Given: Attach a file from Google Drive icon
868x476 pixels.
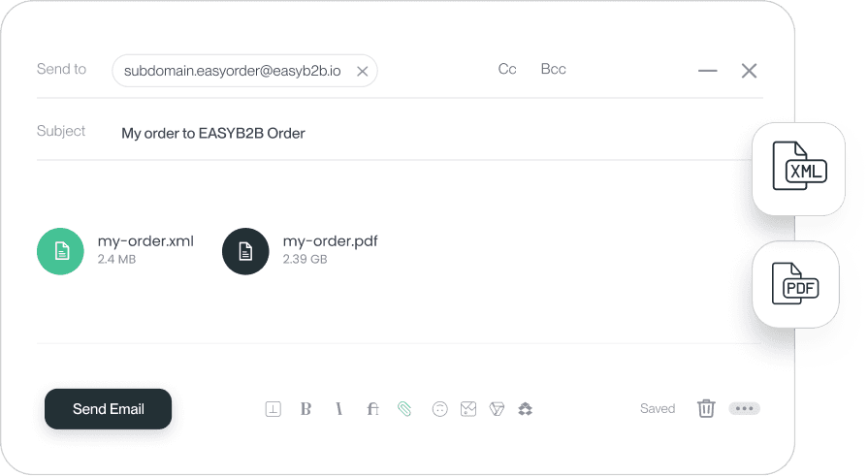Looking at the screenshot, I should coord(498,409).
